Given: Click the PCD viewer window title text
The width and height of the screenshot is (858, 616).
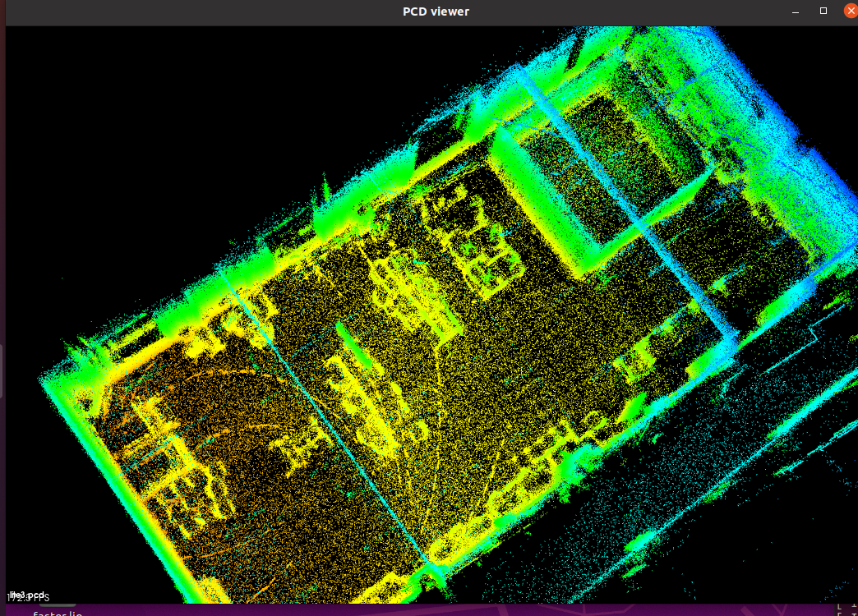Looking at the screenshot, I should point(436,11).
